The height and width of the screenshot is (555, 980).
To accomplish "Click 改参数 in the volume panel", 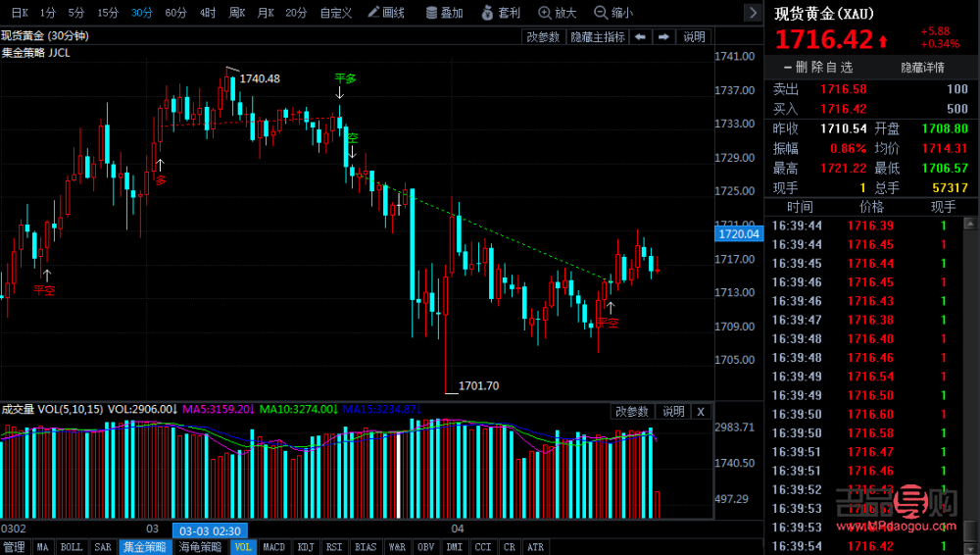I will [632, 412].
